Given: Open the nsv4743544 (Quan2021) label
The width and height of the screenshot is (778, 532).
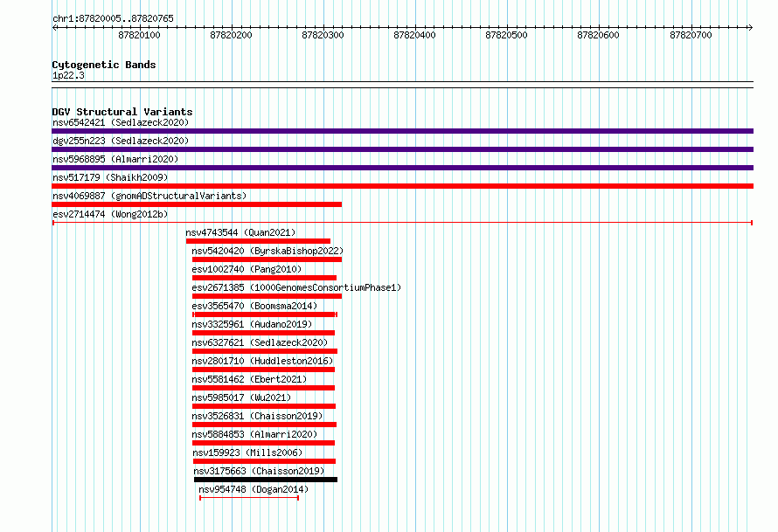Looking at the screenshot, I should click(x=240, y=232).
